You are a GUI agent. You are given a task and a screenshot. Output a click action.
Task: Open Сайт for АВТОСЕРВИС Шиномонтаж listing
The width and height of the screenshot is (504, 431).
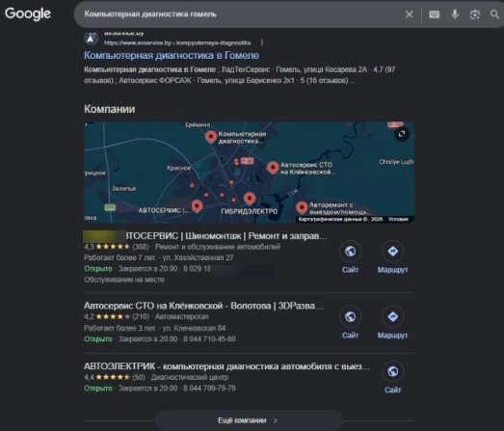350,257
